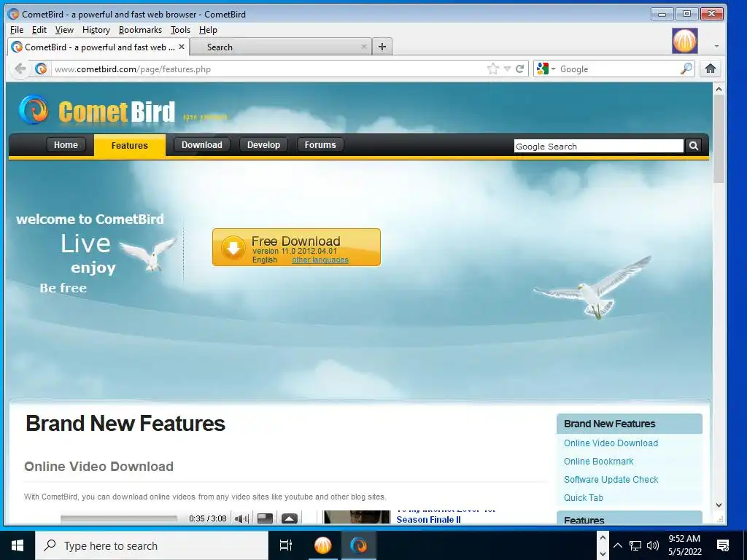Open a new tab with plus button
747x560 pixels.
[x=382, y=47]
